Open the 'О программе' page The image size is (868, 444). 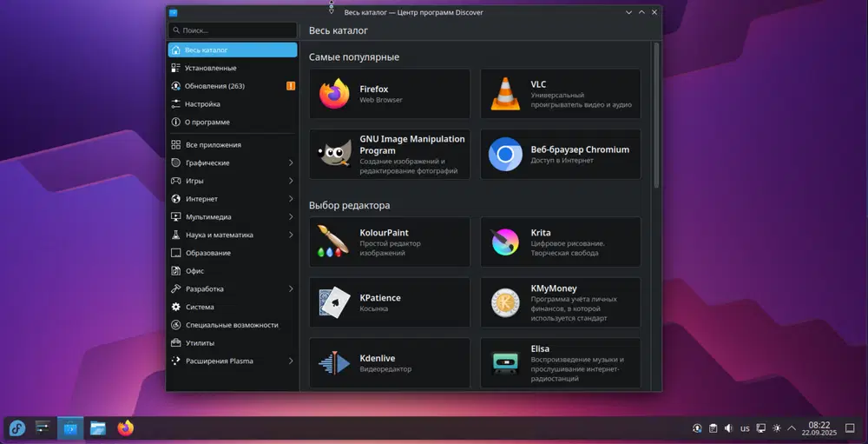click(233, 122)
